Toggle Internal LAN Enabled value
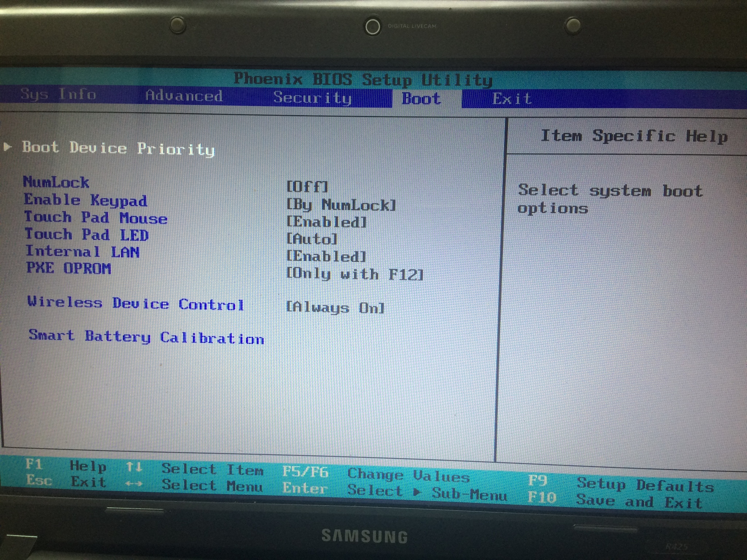Viewport: 747px width, 560px height. point(326,256)
